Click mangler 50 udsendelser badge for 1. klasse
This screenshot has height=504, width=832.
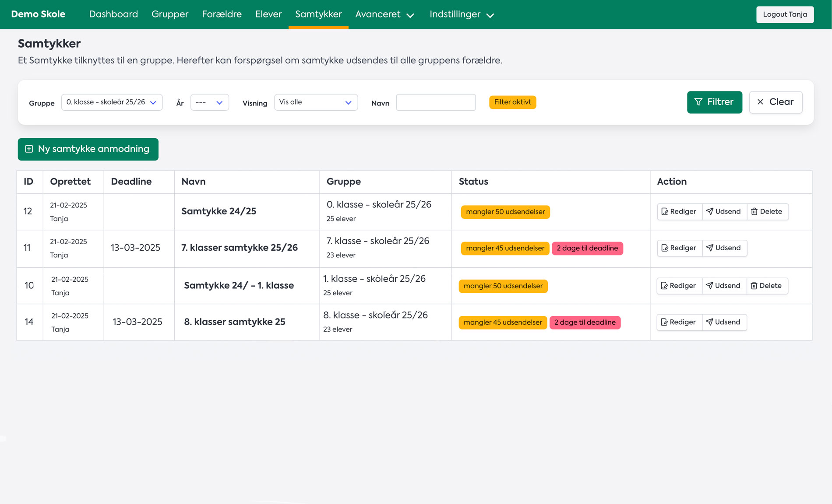tap(503, 286)
